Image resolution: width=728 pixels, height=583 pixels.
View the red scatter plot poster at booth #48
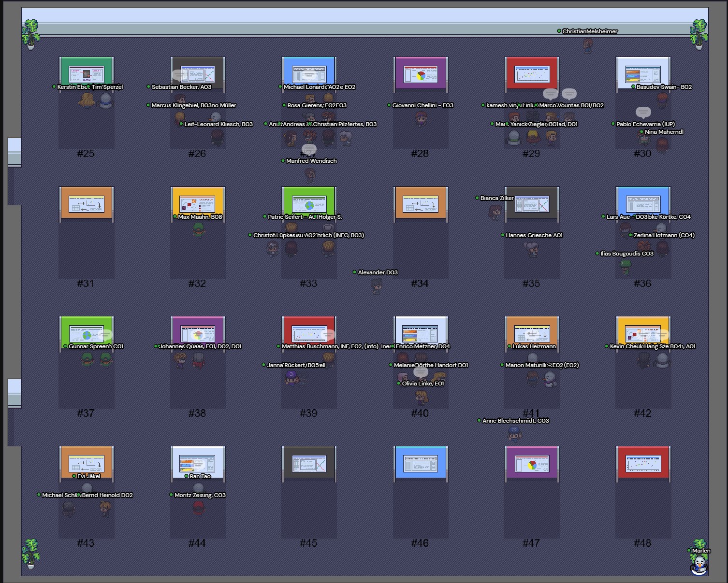coord(643,464)
